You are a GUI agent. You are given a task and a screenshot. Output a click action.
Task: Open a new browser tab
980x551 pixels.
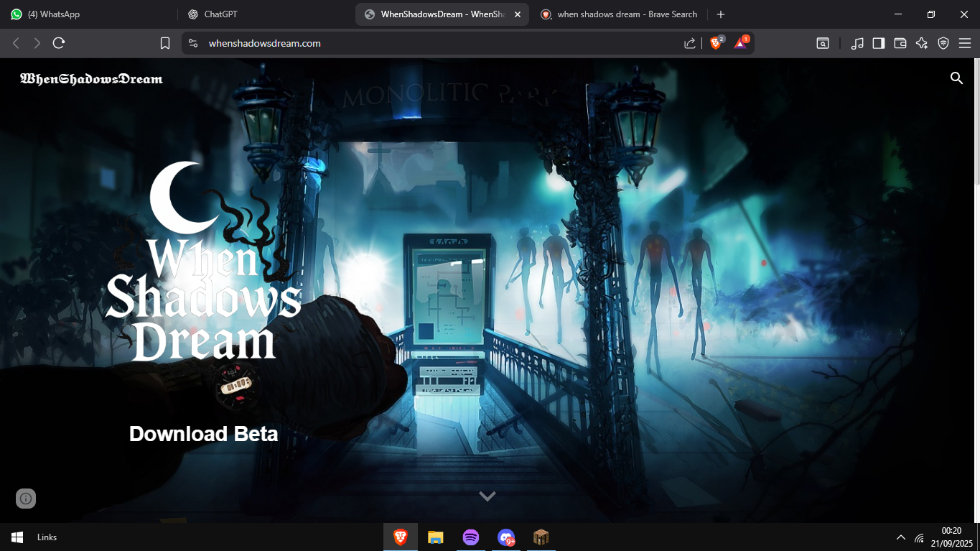721,14
